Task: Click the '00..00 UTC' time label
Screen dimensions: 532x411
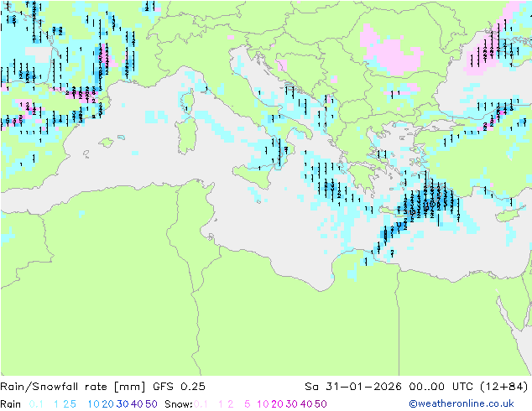Action: [x=441, y=387]
